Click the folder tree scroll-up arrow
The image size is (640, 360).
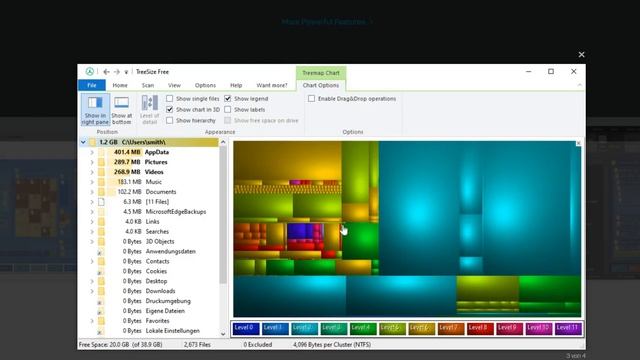pos(223,142)
